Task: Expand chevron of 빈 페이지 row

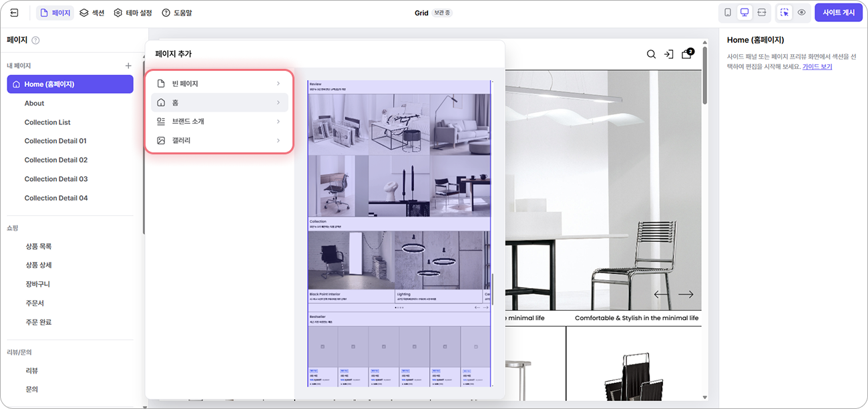Action: [278, 84]
